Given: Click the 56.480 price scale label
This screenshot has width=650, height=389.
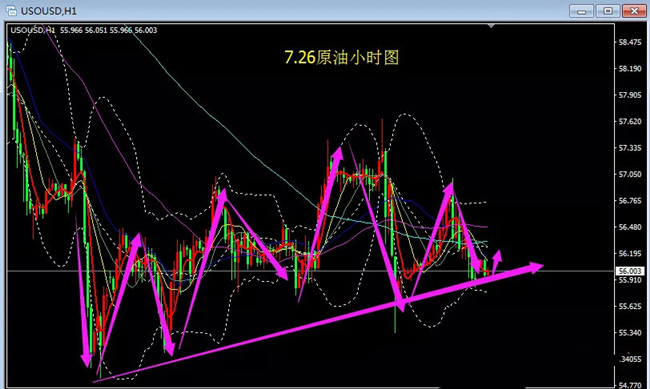Looking at the screenshot, I should (630, 227).
